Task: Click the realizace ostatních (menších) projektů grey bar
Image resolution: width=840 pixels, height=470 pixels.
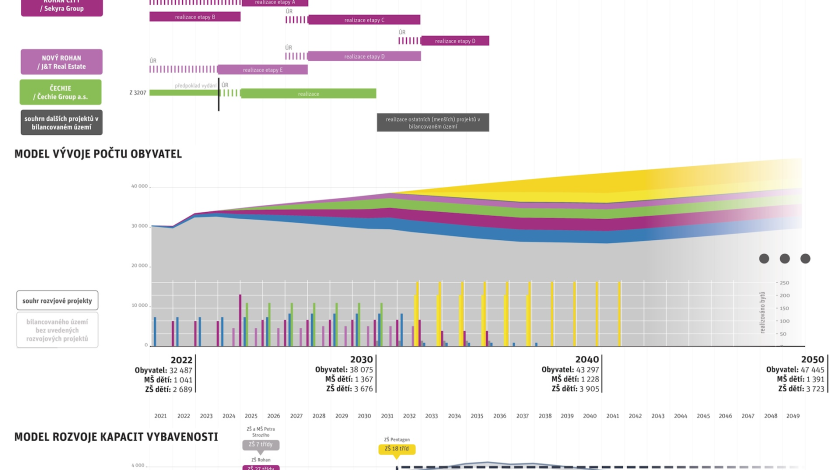Action: click(433, 123)
